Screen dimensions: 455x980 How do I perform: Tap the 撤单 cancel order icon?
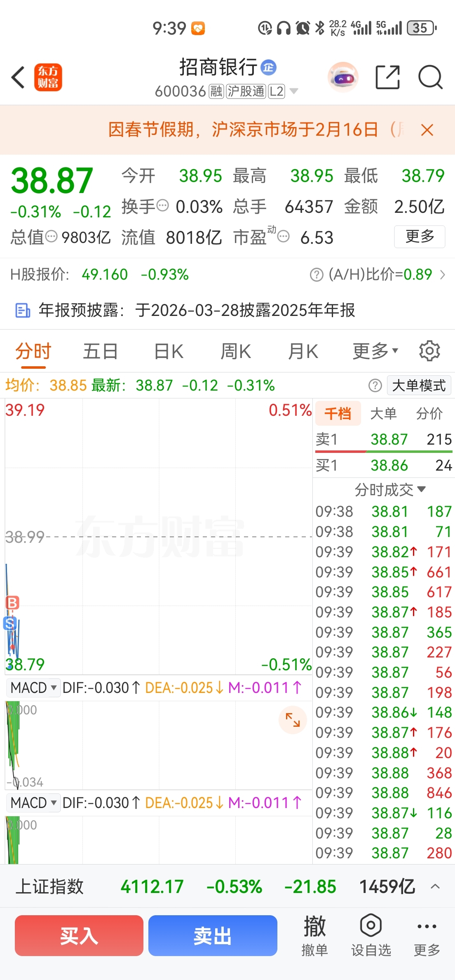(314, 935)
